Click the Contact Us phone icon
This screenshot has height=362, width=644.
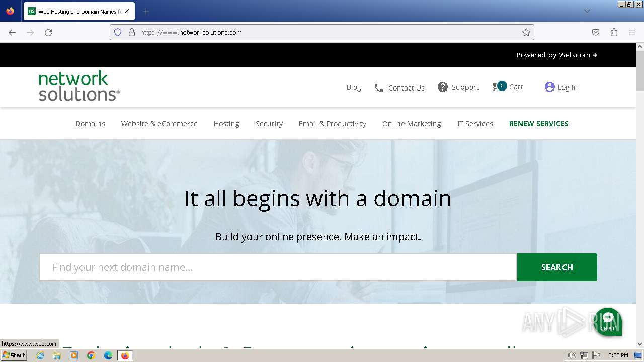pos(379,88)
